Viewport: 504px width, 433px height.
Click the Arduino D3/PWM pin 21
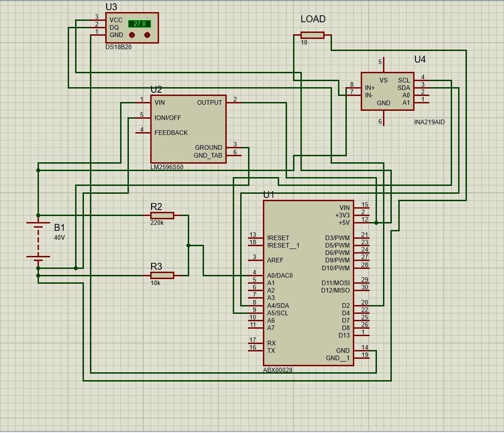[x=362, y=238]
